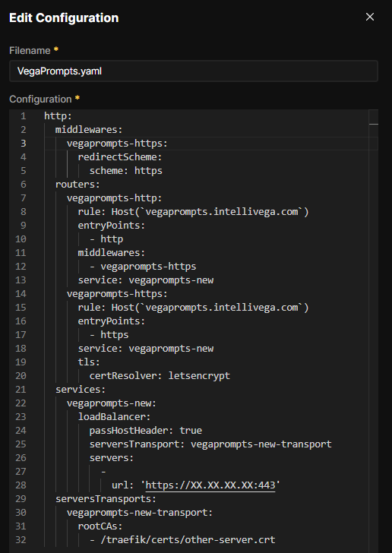Click '/traefik/certs/other-server.crt' path

tap(188, 540)
